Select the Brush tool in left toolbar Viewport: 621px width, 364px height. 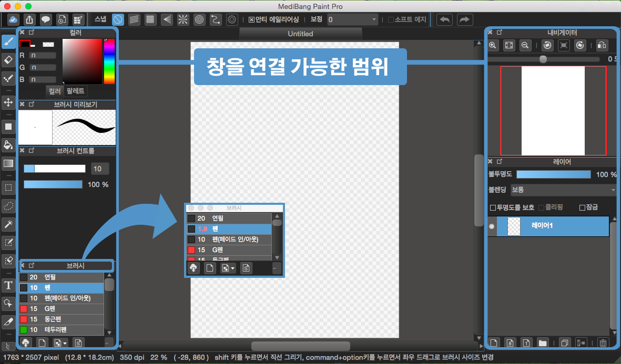pos(9,41)
